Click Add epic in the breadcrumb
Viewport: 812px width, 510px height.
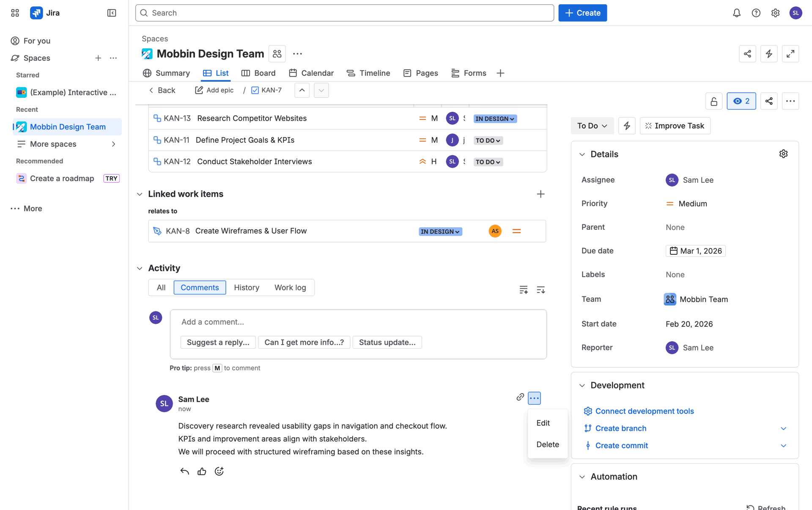click(x=214, y=90)
